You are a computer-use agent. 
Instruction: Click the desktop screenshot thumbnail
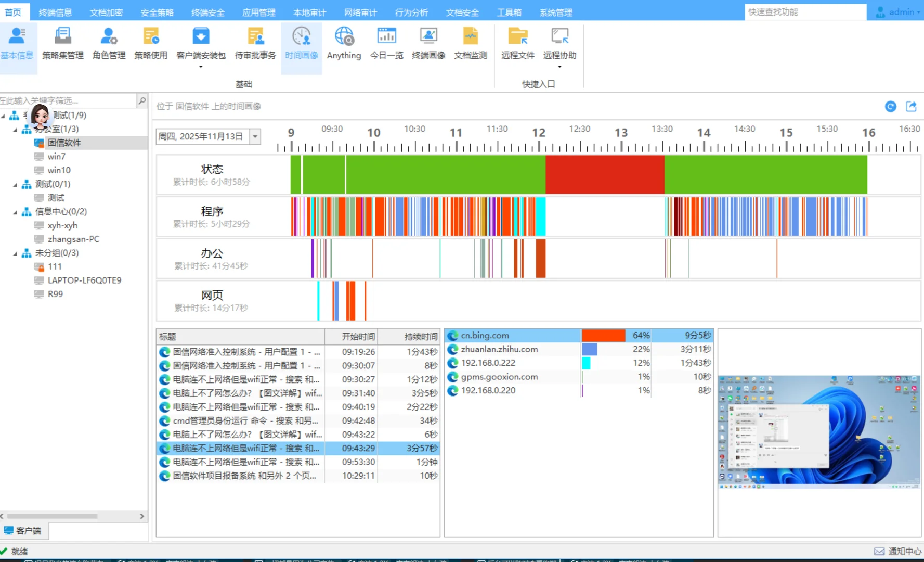tap(819, 432)
